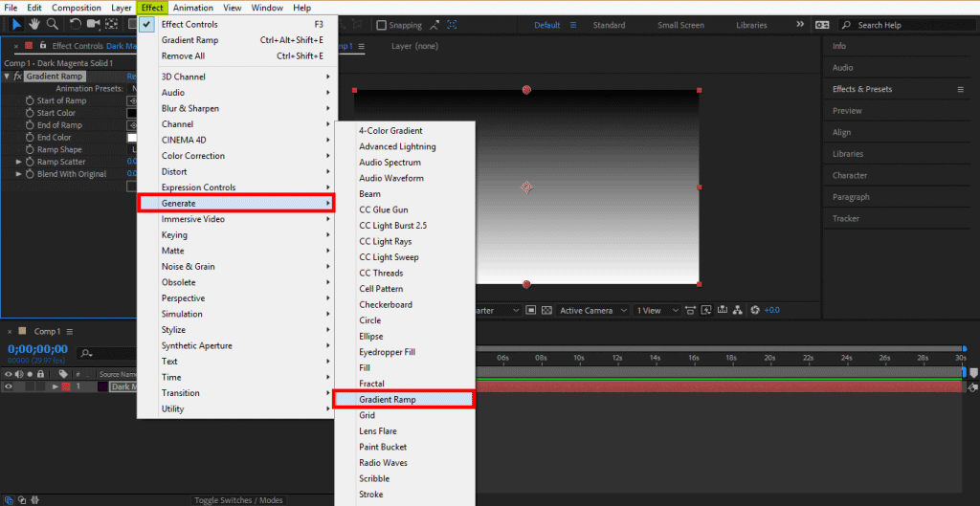Switch to the Standard workspace
Viewport: 980px width, 506px height.
click(x=609, y=25)
